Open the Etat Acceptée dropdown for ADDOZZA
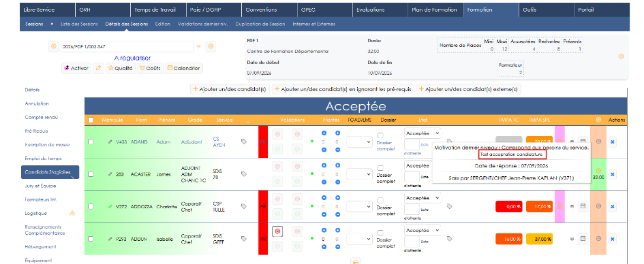The image size is (644, 264). coord(423,197)
